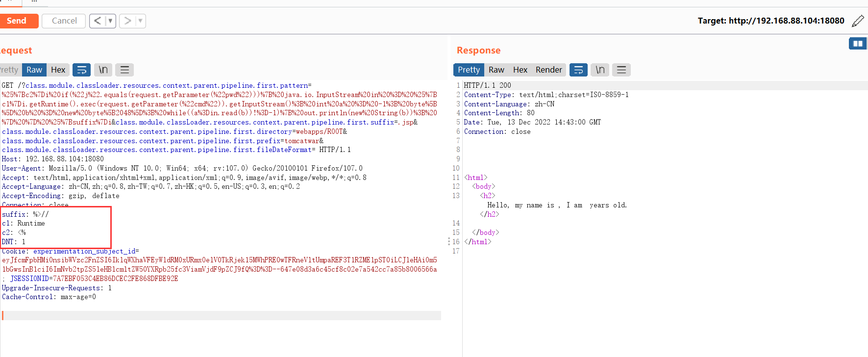Click the response Content-Type header line
The image size is (868, 357).
click(546, 95)
